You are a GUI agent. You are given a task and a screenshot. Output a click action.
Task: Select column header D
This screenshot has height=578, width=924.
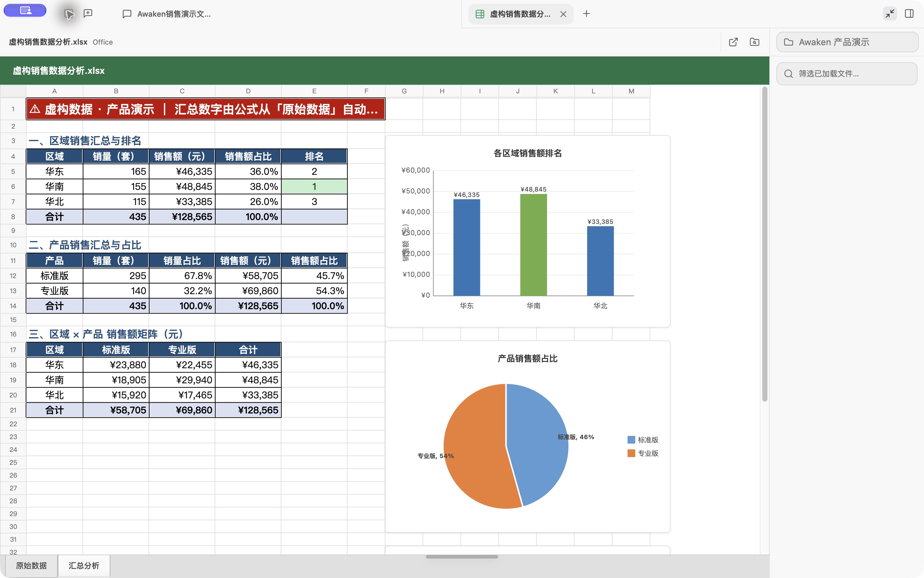tap(248, 91)
